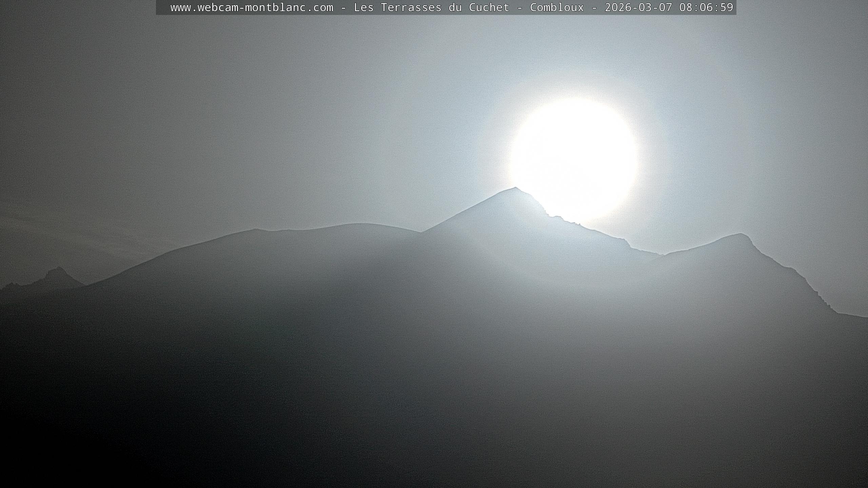Click the summit of the central pointed peak
868x488 pixels.
click(x=515, y=188)
